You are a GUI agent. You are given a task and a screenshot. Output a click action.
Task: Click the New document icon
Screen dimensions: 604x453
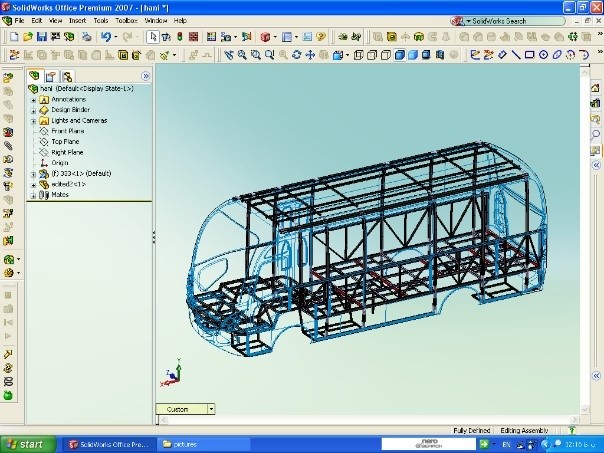(13, 37)
